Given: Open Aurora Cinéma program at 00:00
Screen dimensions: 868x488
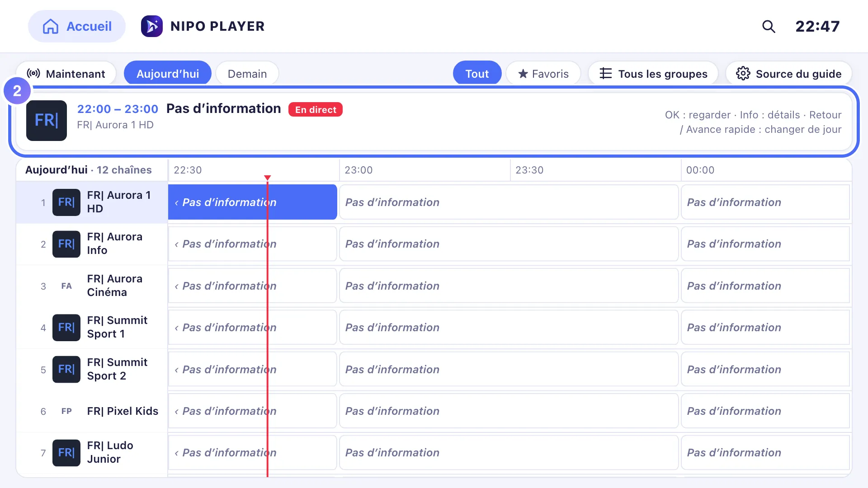Looking at the screenshot, I should (765, 286).
